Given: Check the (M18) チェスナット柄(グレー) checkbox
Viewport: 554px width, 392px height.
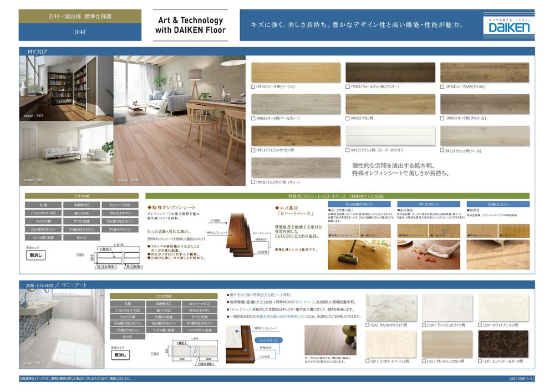Looking at the screenshot, I should 253,182.
